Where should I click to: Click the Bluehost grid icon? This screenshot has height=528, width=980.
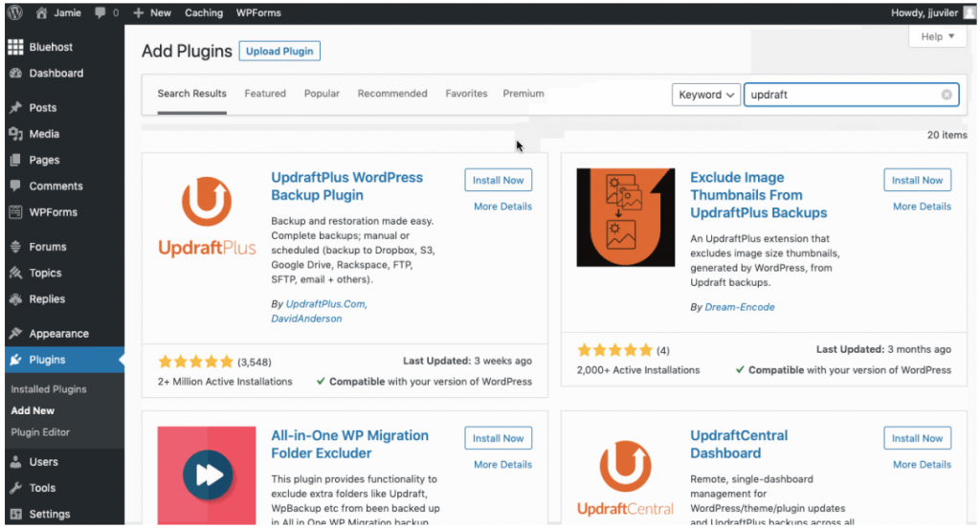[x=15, y=47]
